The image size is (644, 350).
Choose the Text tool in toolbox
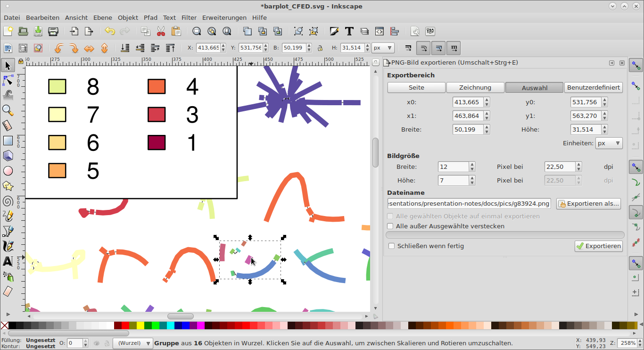[x=8, y=261]
